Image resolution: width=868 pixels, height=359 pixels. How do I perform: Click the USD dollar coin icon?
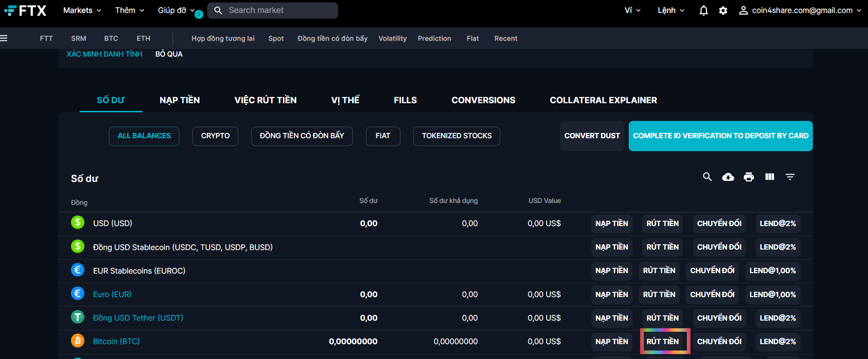pyautogui.click(x=78, y=223)
